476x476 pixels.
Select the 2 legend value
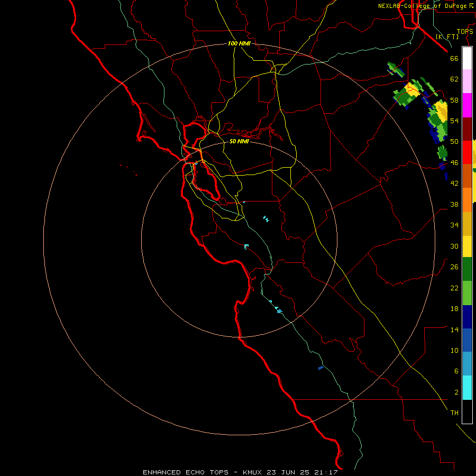click(456, 392)
